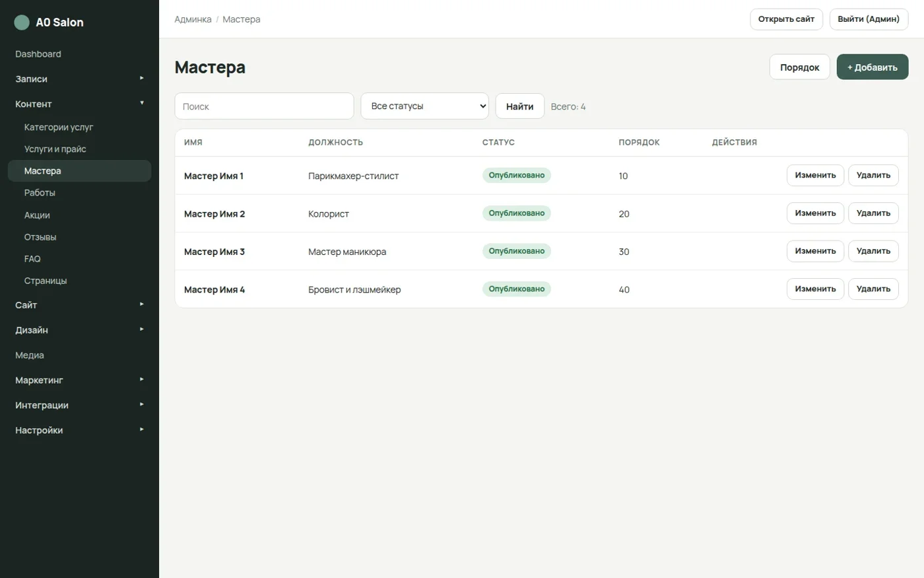This screenshot has width=924, height=578.
Task: Click the A0 Salon logo circle
Action: pos(22,22)
